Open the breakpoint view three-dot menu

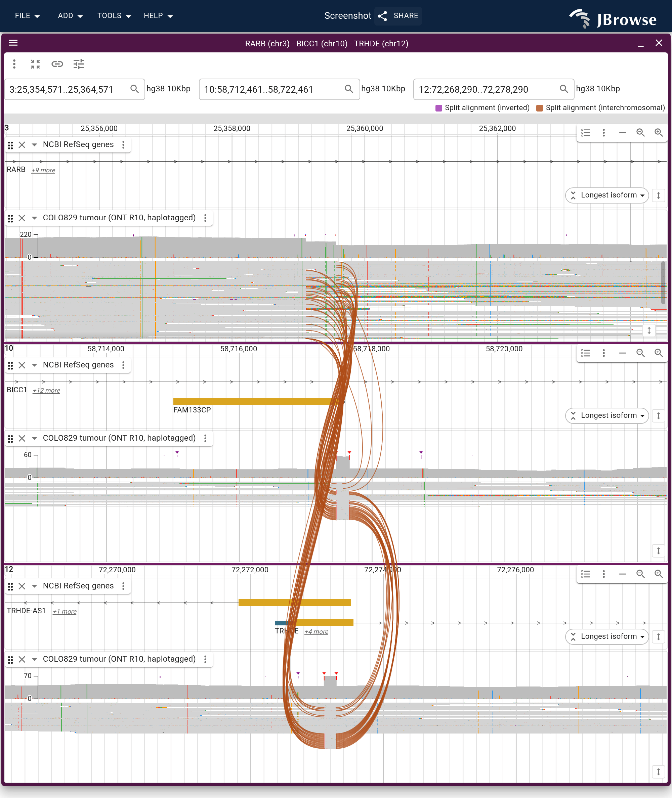[x=14, y=64]
